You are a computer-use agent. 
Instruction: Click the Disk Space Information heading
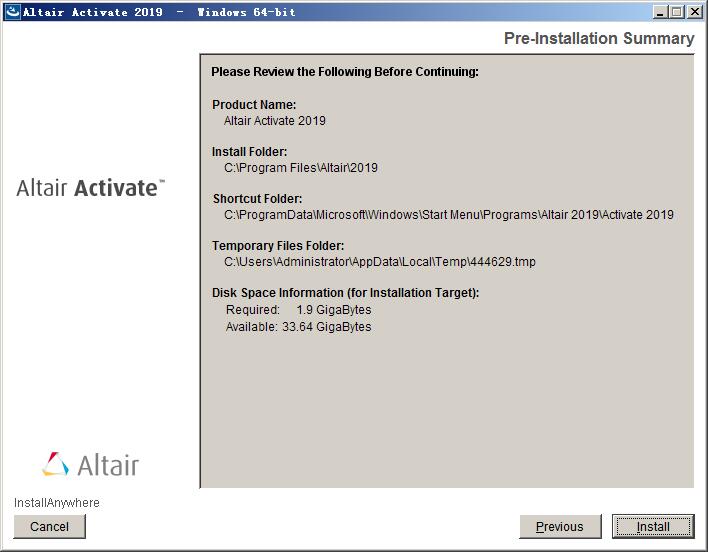(345, 293)
